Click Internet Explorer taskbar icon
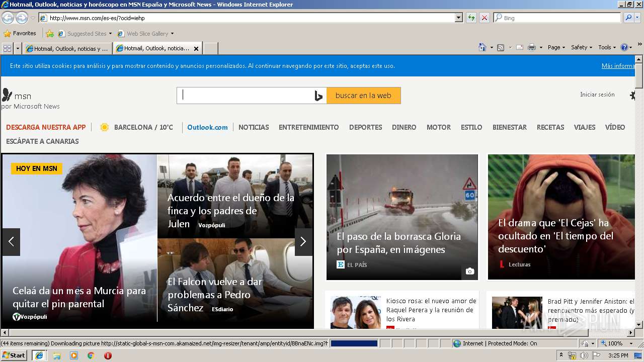644x362 pixels. (39, 355)
